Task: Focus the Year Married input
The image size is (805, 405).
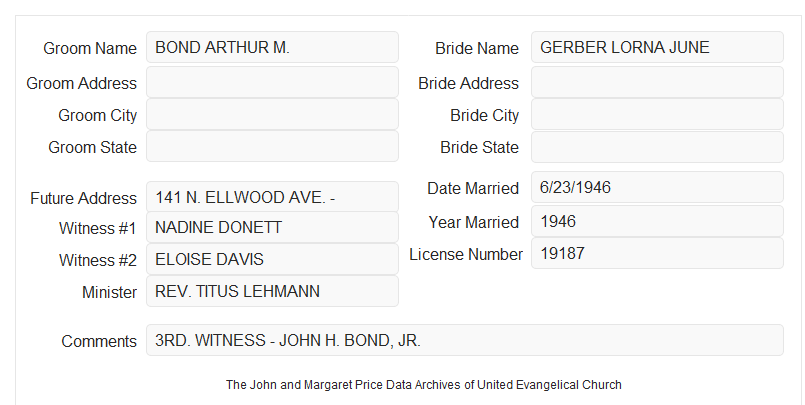Action: point(657,221)
